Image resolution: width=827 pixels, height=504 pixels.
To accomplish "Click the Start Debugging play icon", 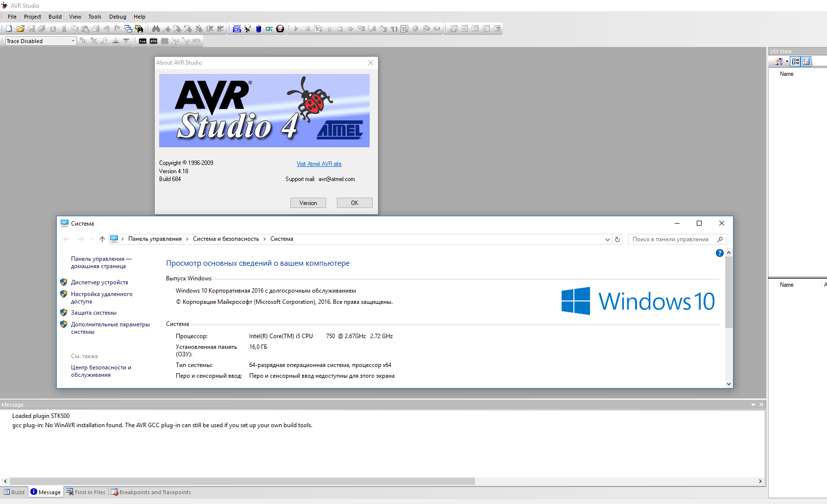I will tap(296, 28).
